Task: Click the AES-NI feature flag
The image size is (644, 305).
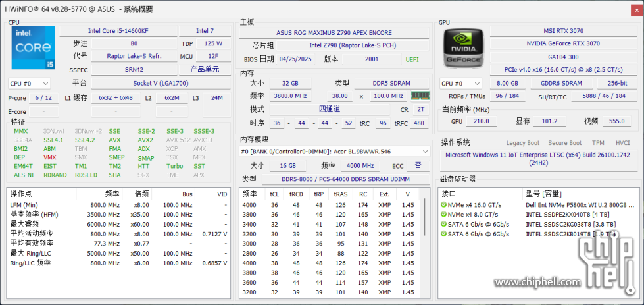Action: click(24, 175)
